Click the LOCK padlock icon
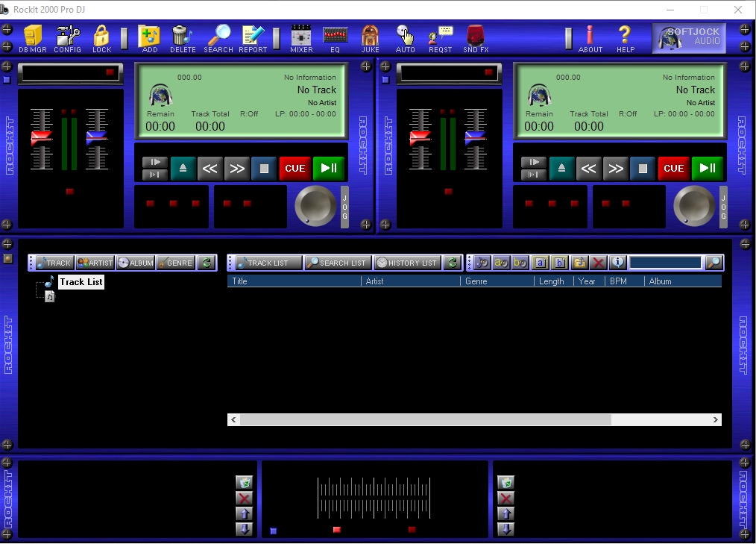This screenshot has height=544, width=756. pos(101,37)
